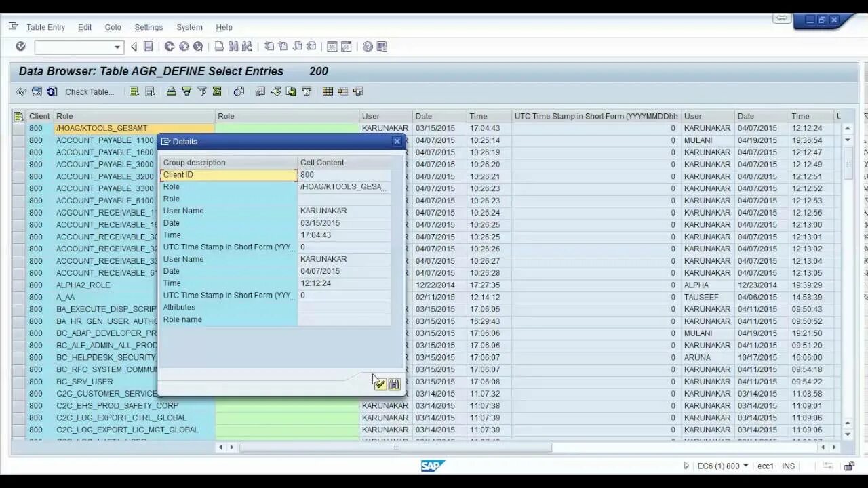This screenshot has height=488, width=868.
Task: Click the Customize Local Layout icon
Action: coord(382,47)
